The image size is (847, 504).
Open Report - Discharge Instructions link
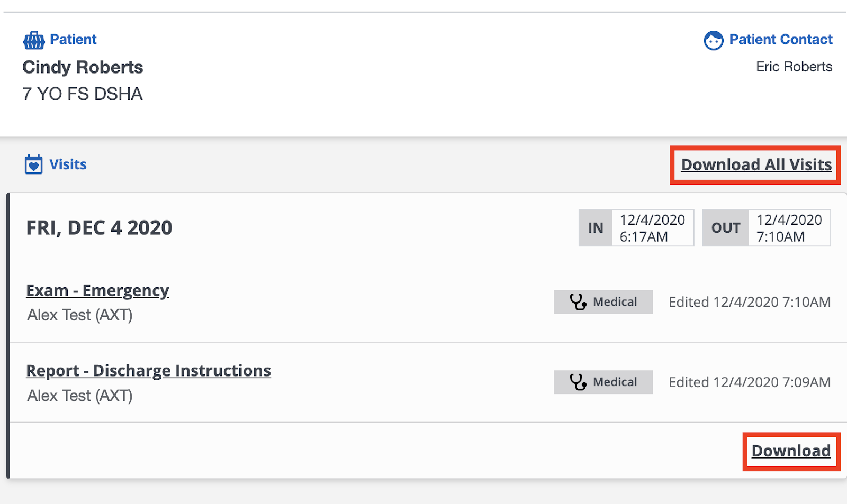148,371
